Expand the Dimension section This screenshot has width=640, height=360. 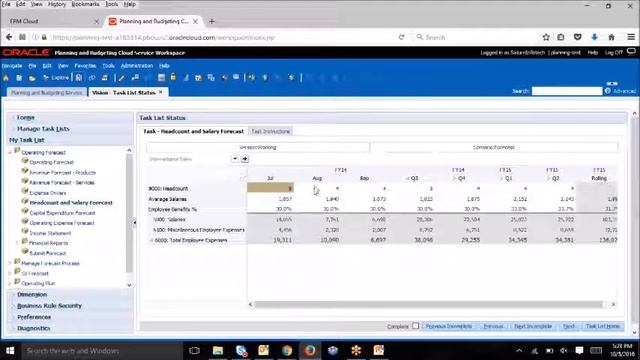coord(13,295)
